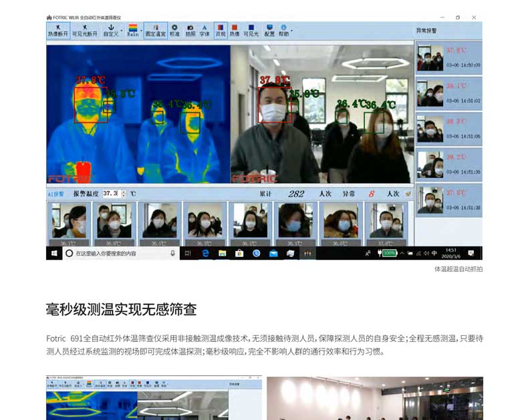This screenshot has width=528, height=420.
Task: Click the clear broom icon beside 人次
Action: pyautogui.click(x=408, y=194)
